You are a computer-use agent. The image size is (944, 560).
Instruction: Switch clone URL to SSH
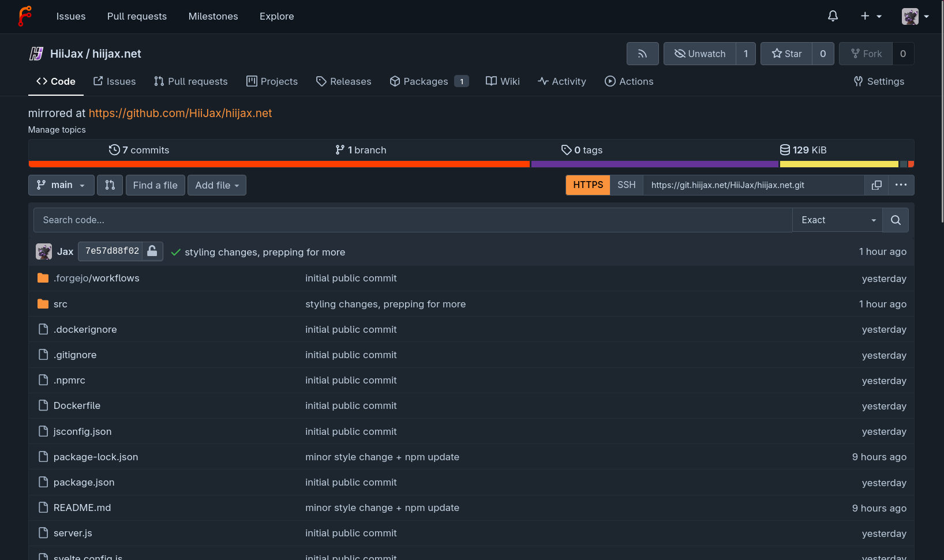(x=626, y=185)
